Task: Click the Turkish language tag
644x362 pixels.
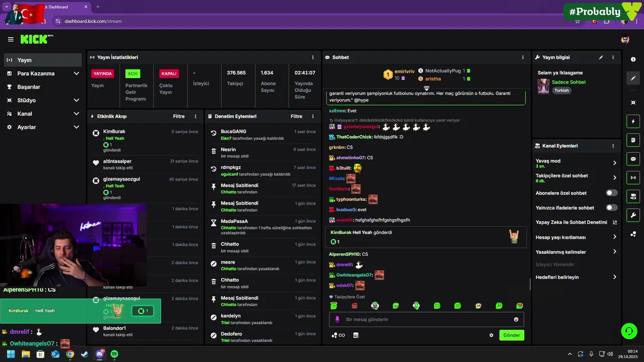Action: [561, 90]
